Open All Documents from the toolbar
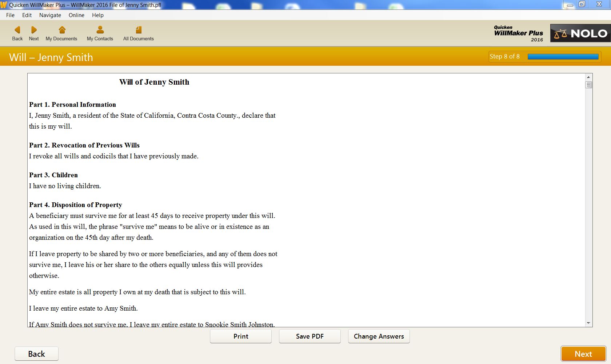Viewport: 611px width, 364px height. click(x=138, y=33)
